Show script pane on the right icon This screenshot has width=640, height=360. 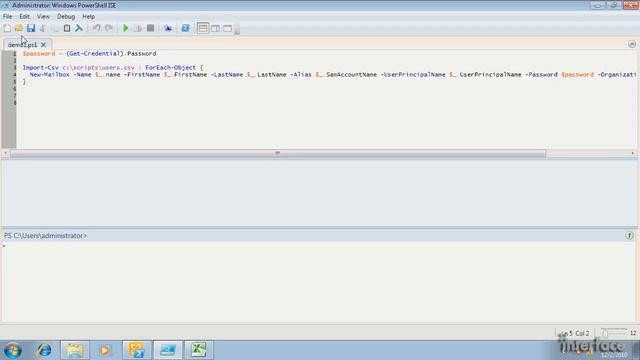tap(215, 28)
